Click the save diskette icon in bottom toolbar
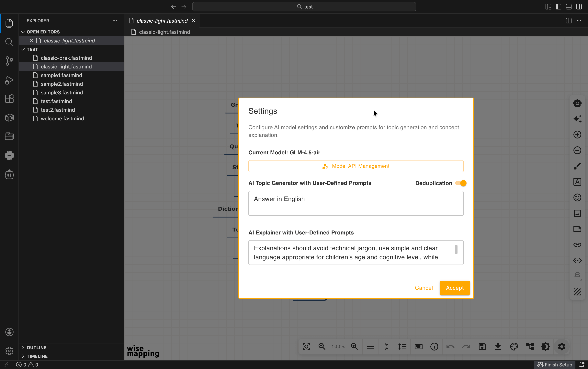The width and height of the screenshot is (588, 369). point(482,347)
